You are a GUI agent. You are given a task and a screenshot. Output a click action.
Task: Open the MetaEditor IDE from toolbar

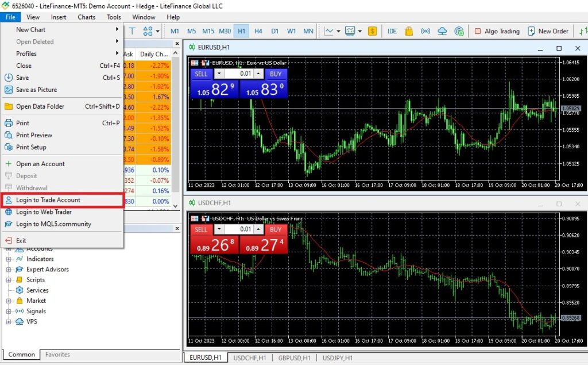[392, 31]
